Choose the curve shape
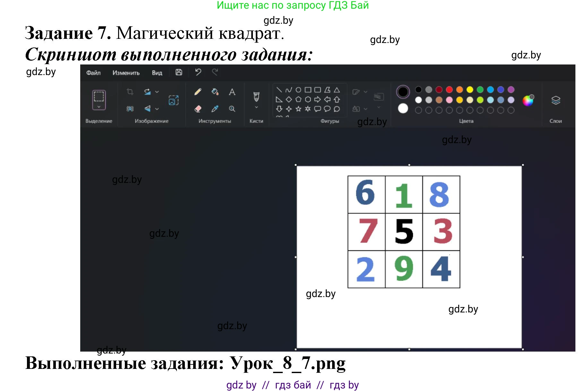 point(289,90)
